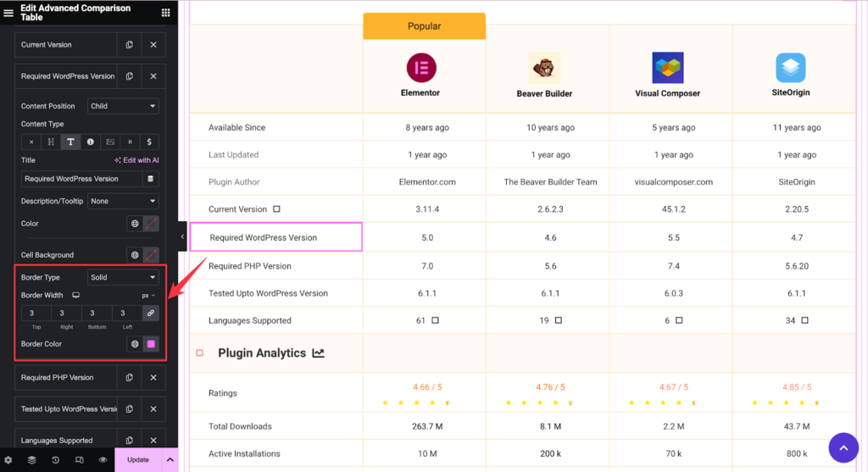Select the Price content type icon
Screen dimensions: 868x472
[x=149, y=142]
